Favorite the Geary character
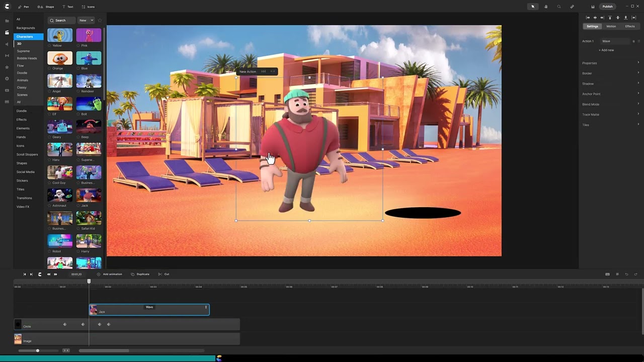This screenshot has height=362, width=644. click(50, 137)
